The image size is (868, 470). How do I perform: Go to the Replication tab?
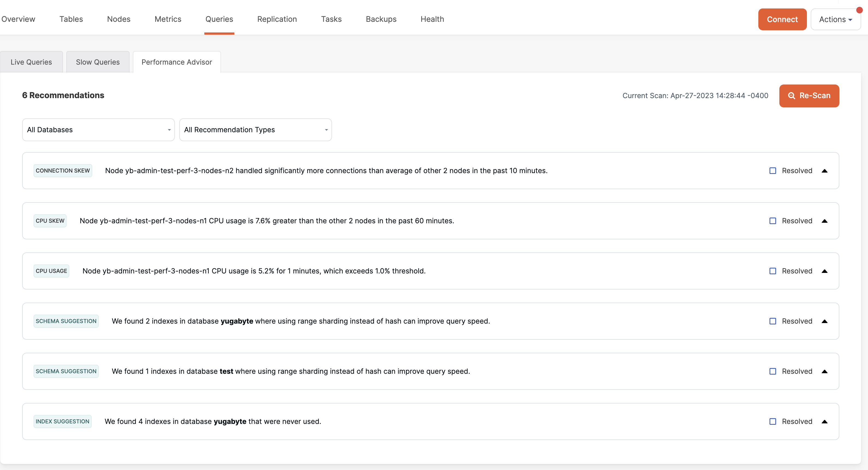277,19
